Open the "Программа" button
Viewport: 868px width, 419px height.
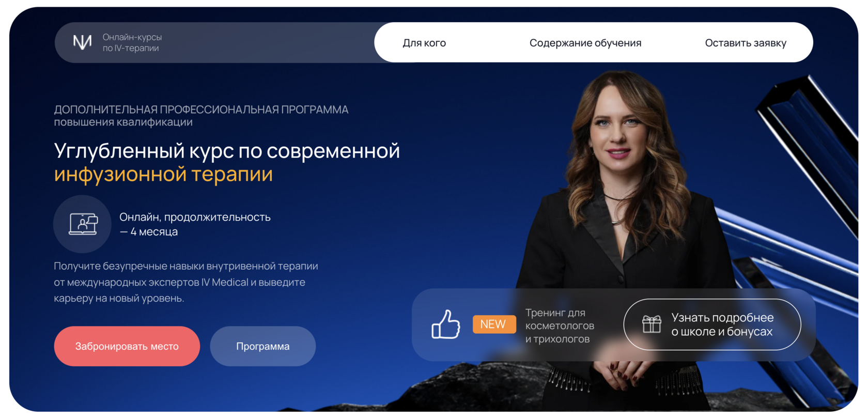point(263,346)
